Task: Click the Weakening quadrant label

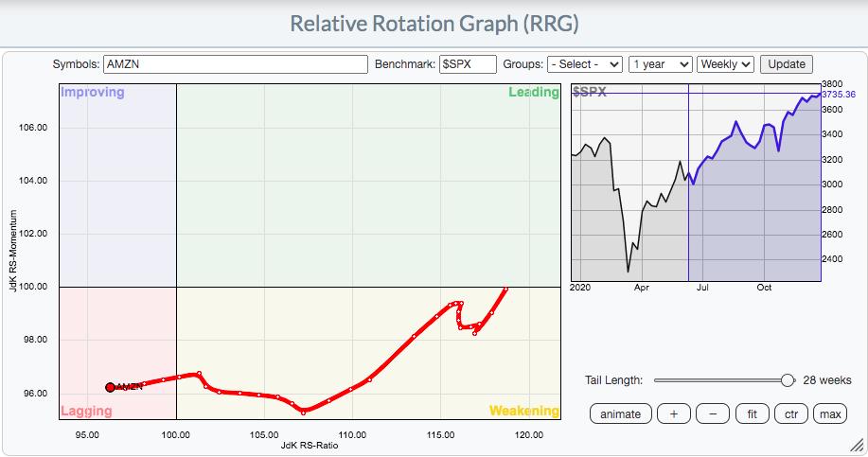Action: pyautogui.click(x=523, y=411)
